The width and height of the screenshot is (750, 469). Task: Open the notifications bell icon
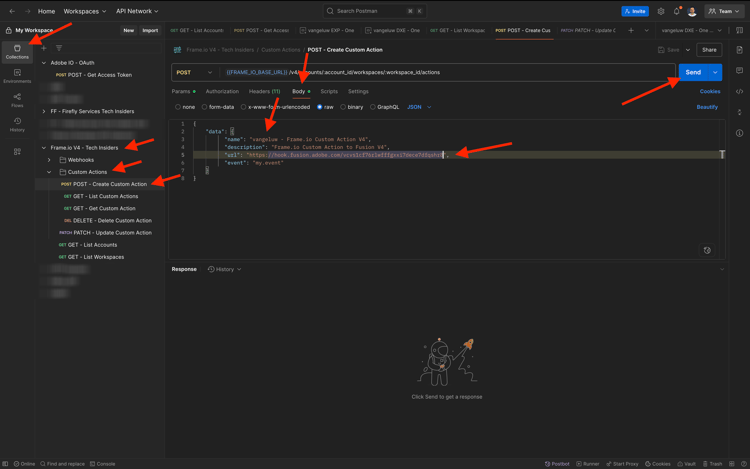tap(676, 11)
